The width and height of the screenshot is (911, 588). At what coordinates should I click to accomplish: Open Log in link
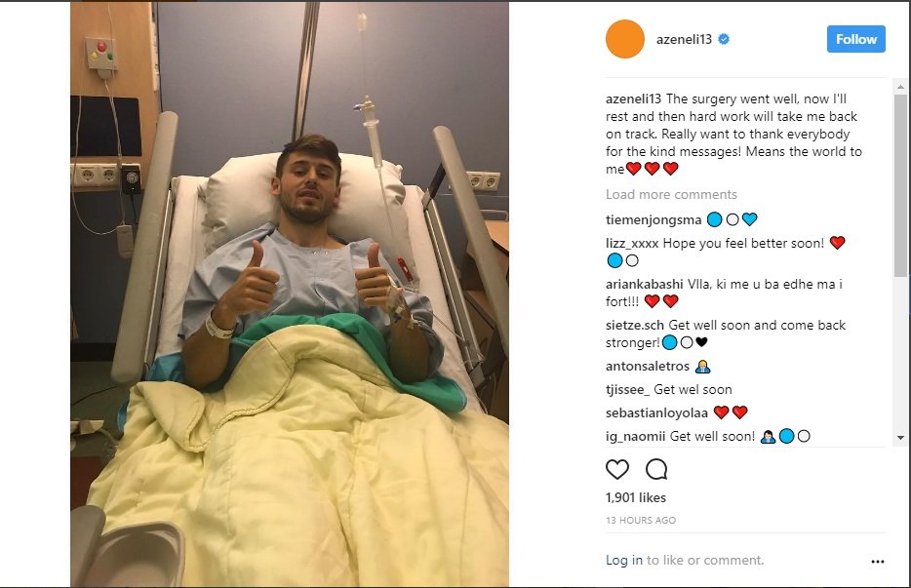point(624,560)
